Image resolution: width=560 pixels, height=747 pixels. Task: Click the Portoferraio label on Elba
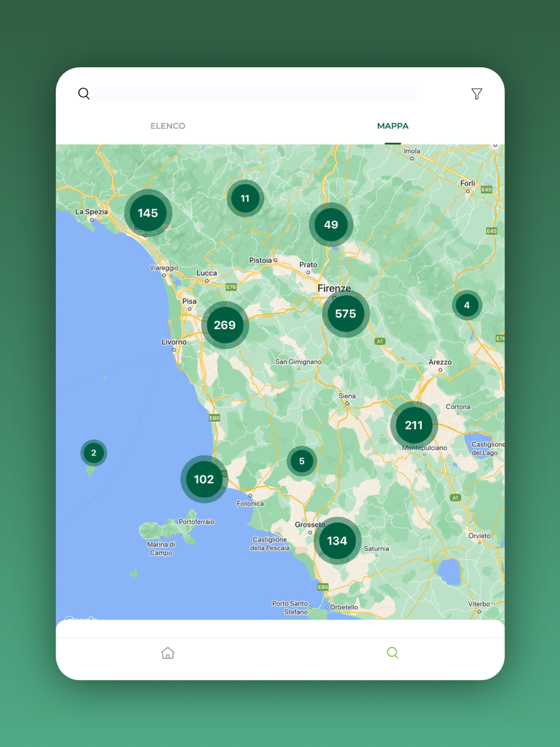click(x=197, y=522)
